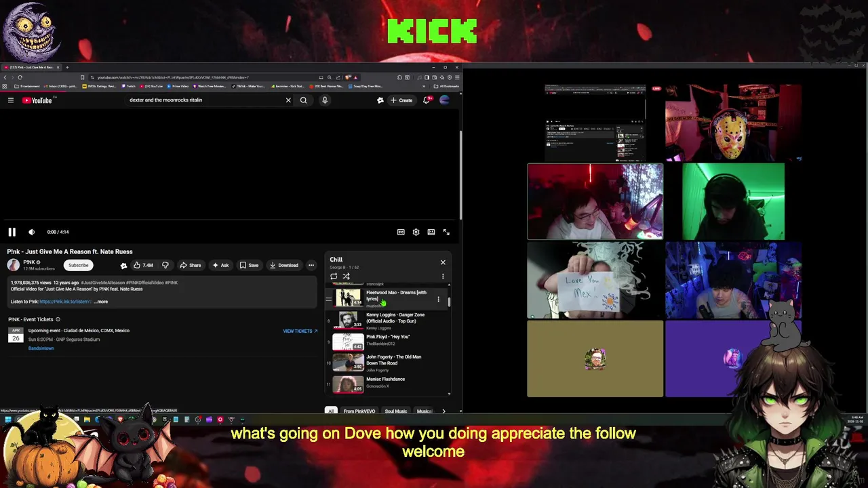
Task: Open All Bookmarks folder
Action: 446,86
